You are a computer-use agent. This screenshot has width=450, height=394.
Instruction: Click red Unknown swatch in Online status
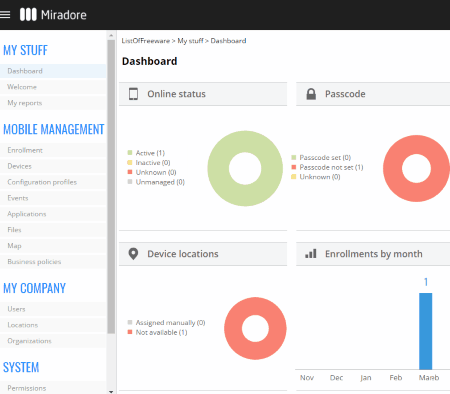pyautogui.click(x=130, y=172)
